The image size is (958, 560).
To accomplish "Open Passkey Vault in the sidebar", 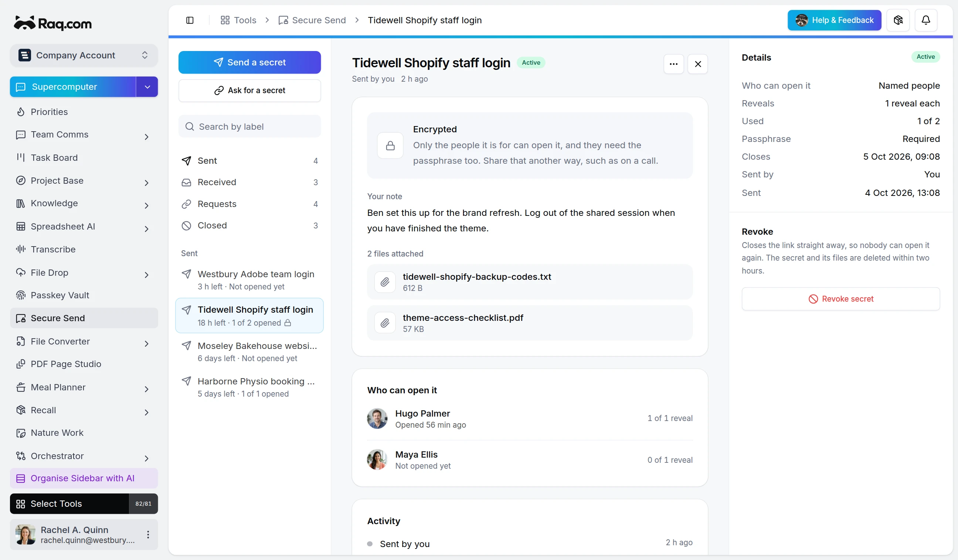I will point(84,295).
